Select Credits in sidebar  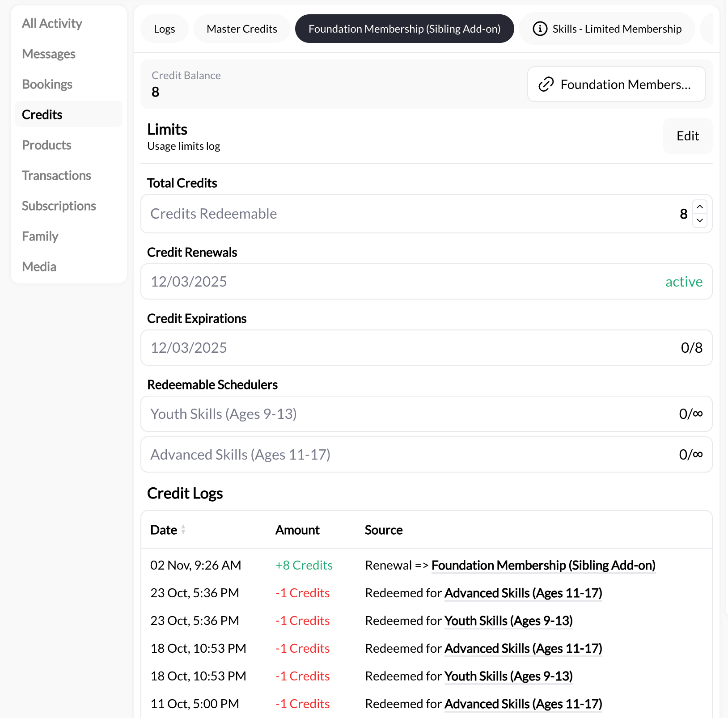68,114
